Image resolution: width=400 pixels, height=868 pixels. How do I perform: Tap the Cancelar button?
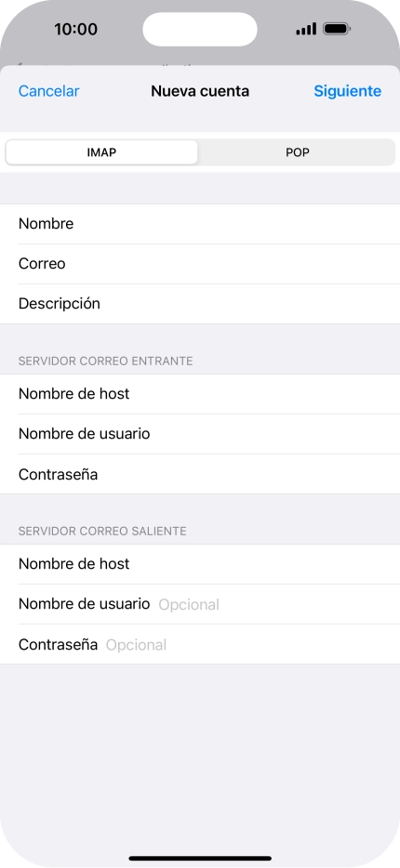pos(48,91)
